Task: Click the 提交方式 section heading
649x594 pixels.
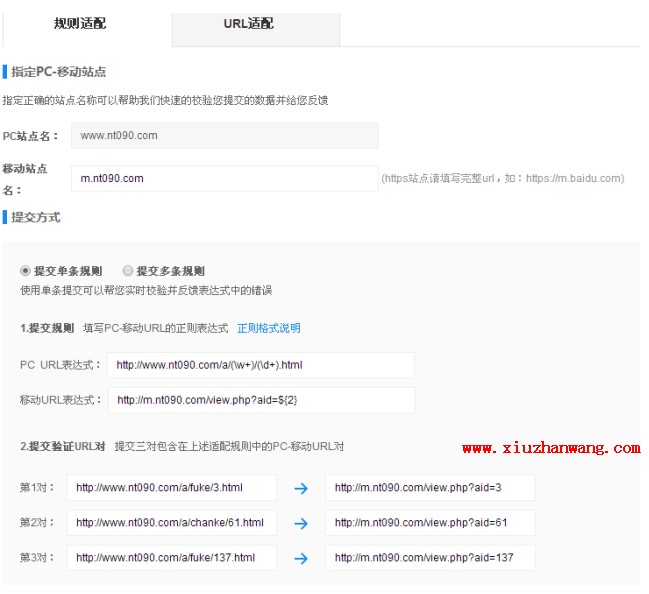Action: coord(36,217)
